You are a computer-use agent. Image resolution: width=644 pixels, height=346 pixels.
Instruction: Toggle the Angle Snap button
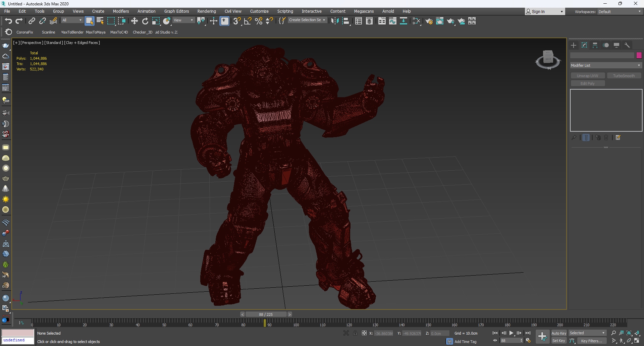[248, 21]
